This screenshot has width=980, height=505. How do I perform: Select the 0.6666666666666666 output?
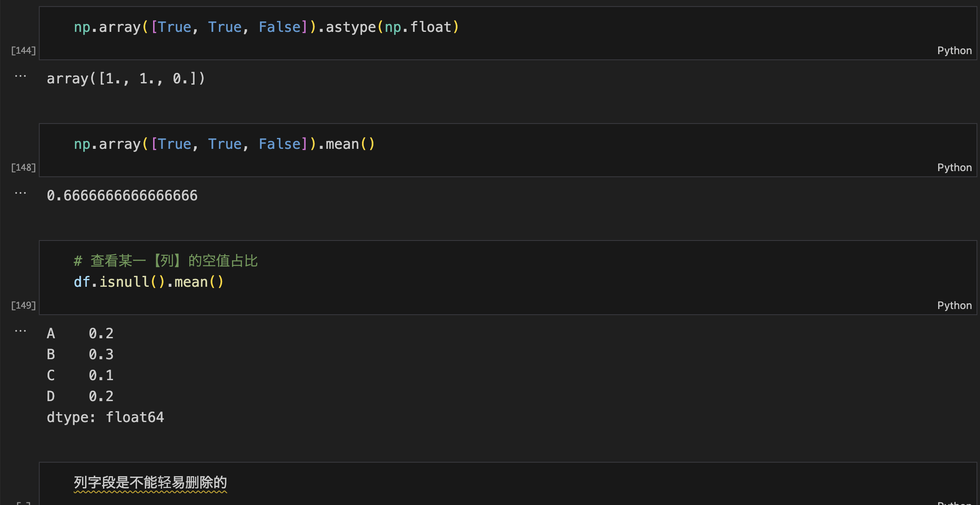pos(122,196)
